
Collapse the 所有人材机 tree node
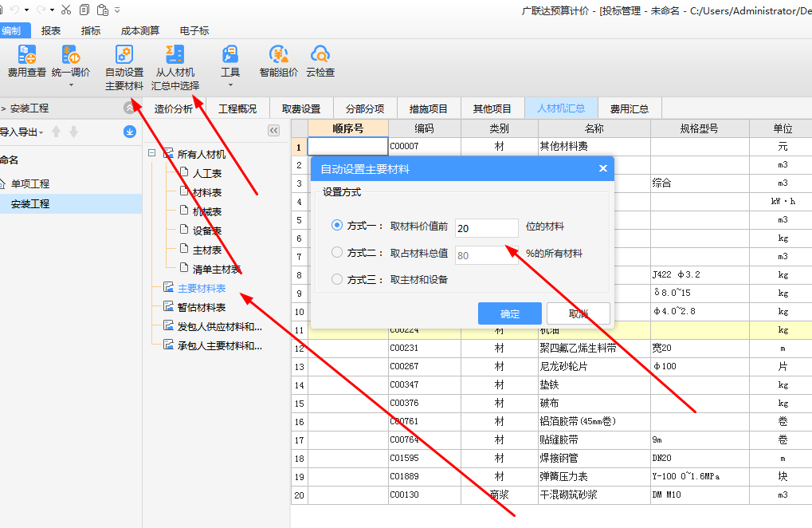(x=151, y=153)
